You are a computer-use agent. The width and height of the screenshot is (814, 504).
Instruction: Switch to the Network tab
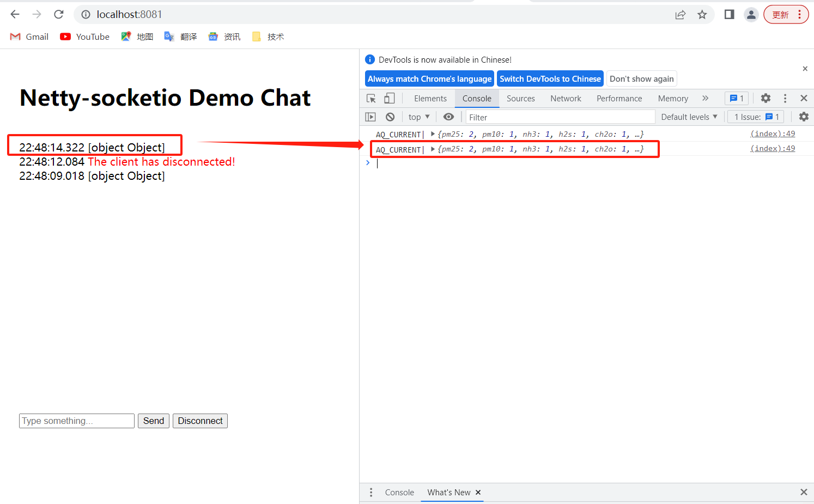tap(566, 99)
